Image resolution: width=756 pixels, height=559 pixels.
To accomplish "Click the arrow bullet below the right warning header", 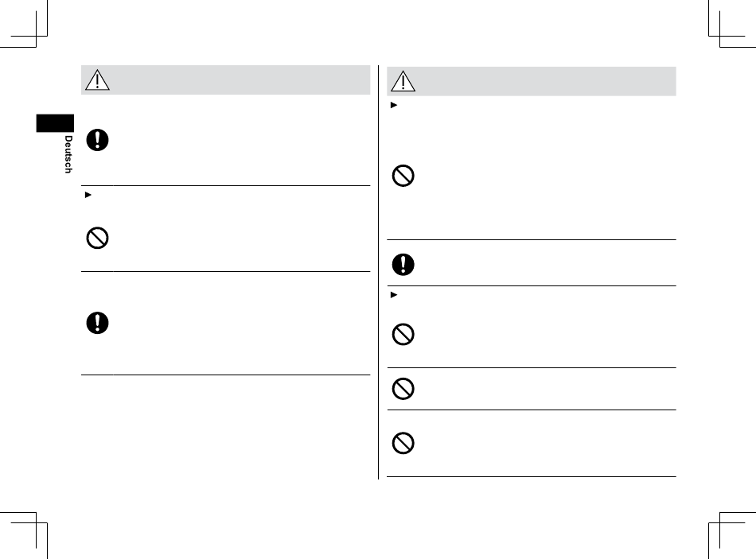I will click(393, 105).
